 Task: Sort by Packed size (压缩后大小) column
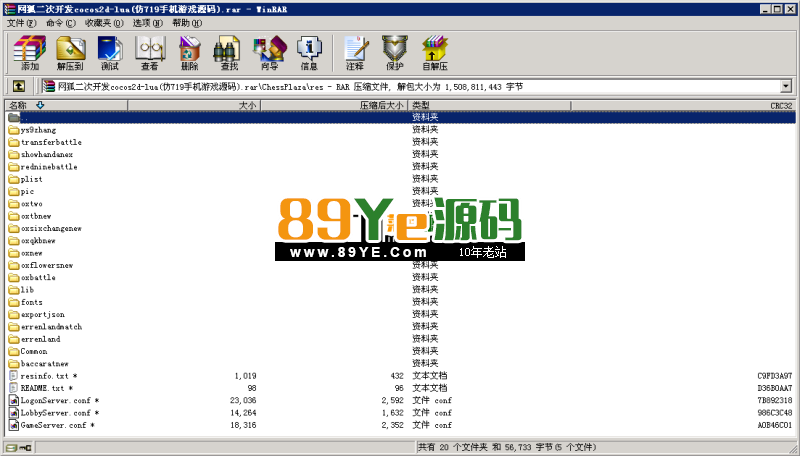[334, 105]
